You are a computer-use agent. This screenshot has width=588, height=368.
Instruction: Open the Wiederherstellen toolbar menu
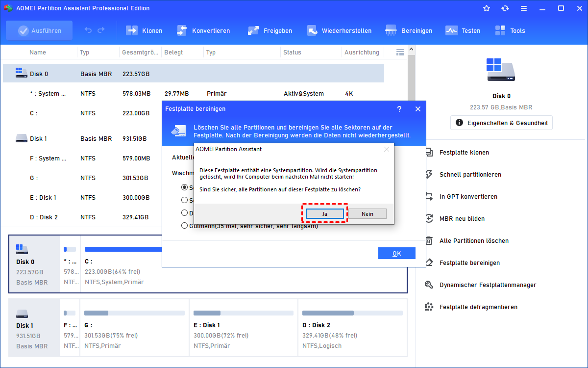tap(339, 30)
